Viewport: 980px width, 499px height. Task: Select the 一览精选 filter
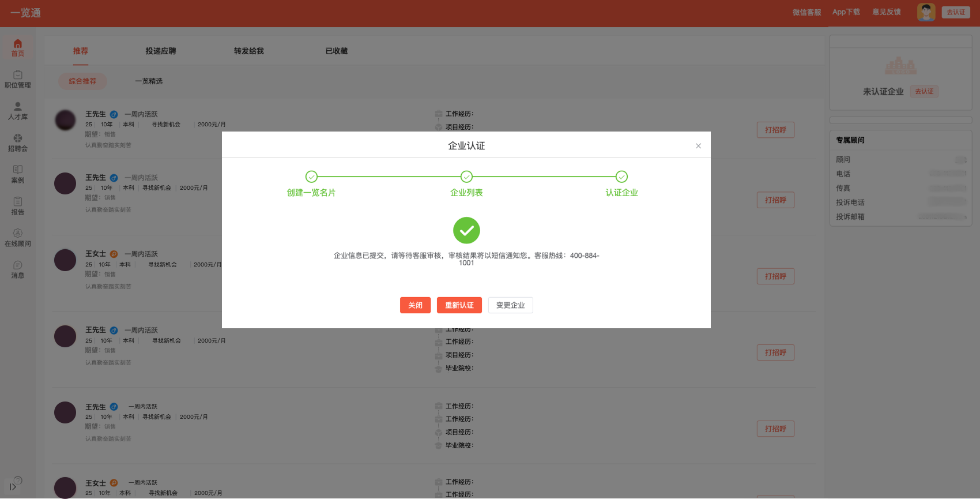[149, 81]
